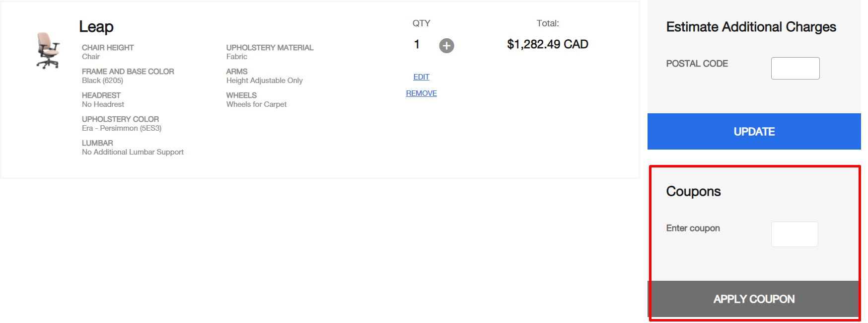Click the Coupons section heading
The height and width of the screenshot is (323, 868).
[693, 191]
